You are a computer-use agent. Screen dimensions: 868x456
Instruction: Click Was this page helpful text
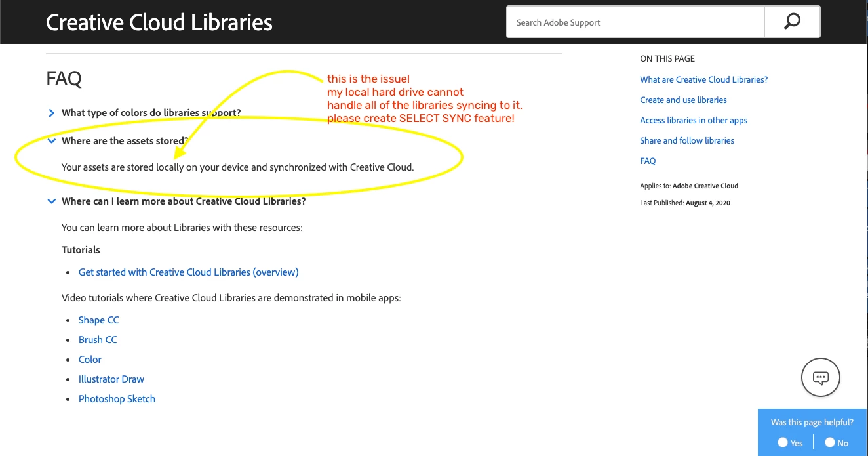click(812, 423)
